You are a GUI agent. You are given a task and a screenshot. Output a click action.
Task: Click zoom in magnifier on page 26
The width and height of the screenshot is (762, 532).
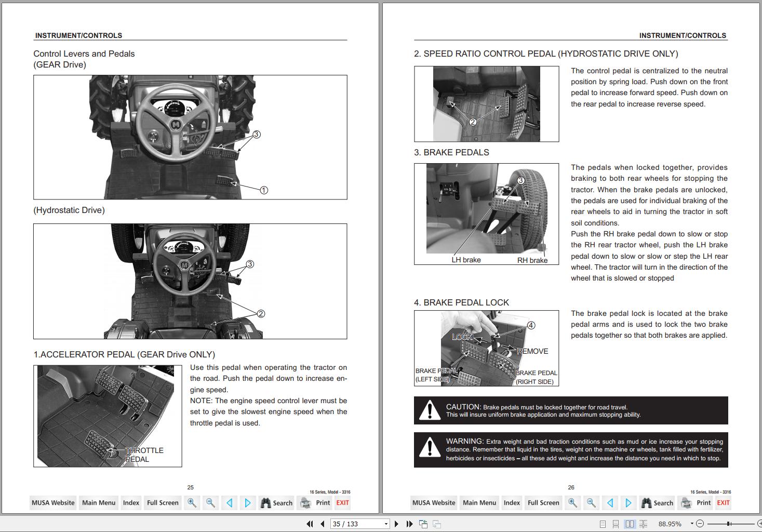[572, 502]
